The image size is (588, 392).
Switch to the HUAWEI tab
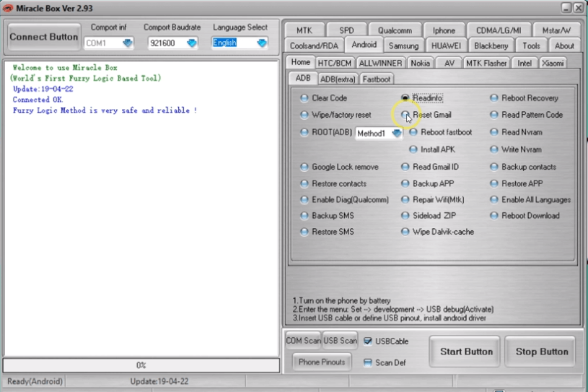coord(446,45)
